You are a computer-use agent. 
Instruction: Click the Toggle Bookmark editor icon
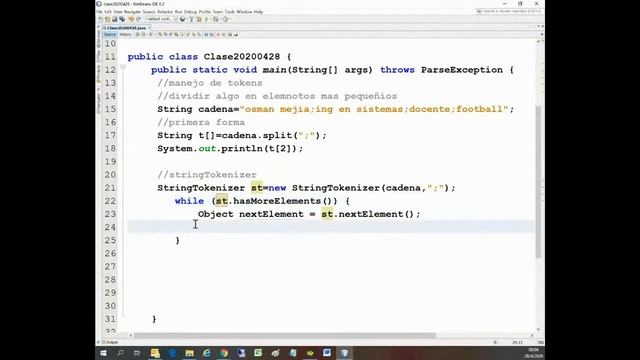point(199,35)
